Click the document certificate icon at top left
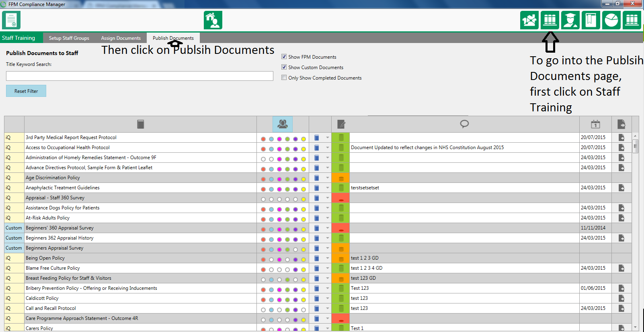This screenshot has height=332, width=644. click(x=11, y=20)
